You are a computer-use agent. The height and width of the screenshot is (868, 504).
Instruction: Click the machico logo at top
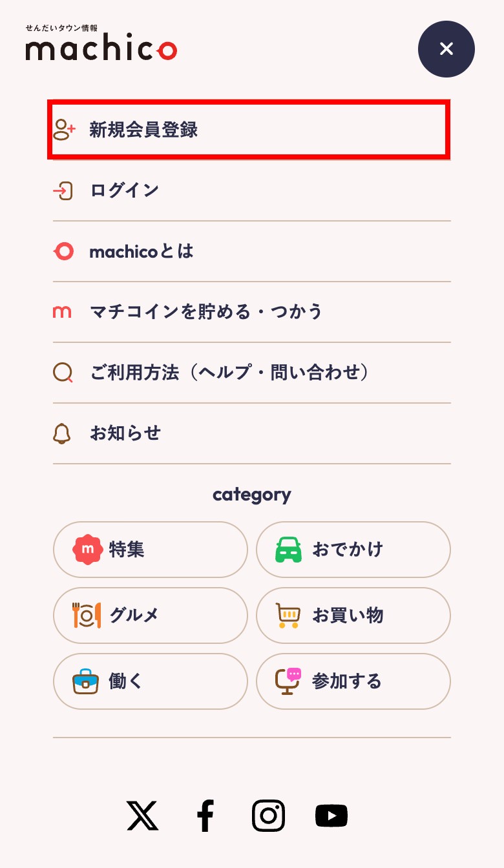click(x=101, y=46)
